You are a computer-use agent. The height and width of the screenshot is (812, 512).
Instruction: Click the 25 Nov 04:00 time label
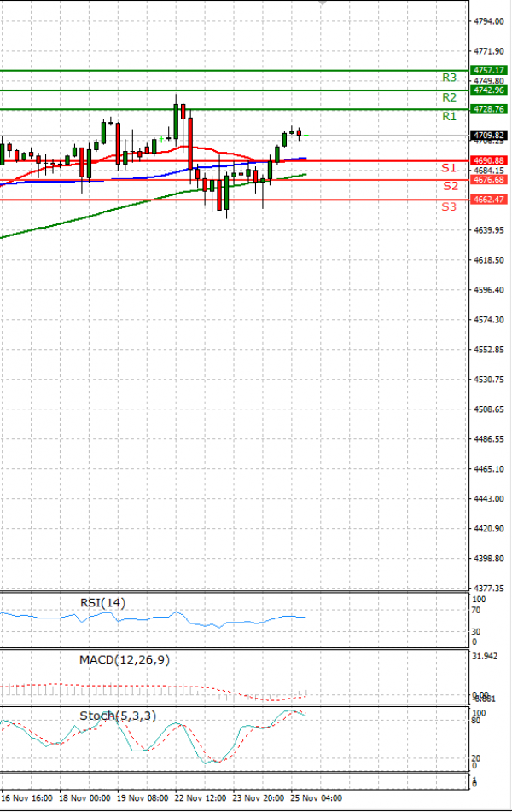coord(316,798)
